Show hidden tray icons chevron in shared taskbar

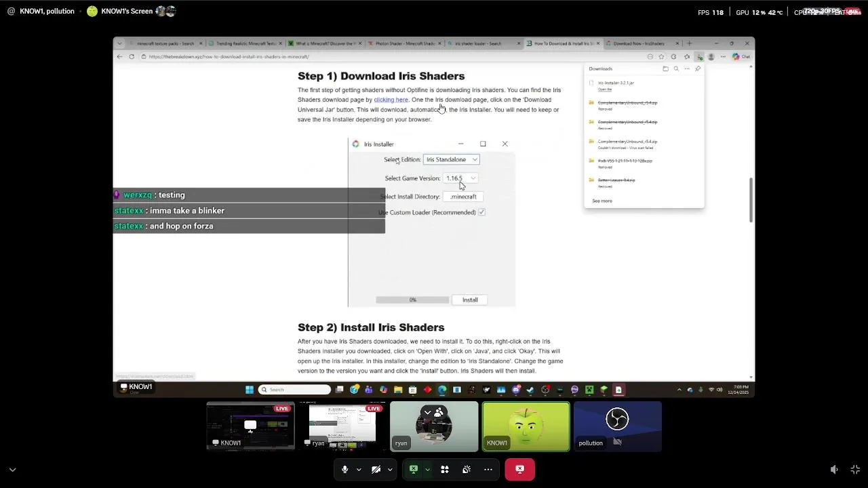(679, 390)
